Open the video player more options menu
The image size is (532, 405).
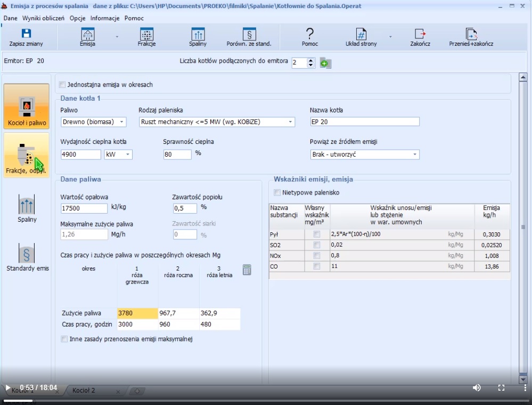coord(525,388)
